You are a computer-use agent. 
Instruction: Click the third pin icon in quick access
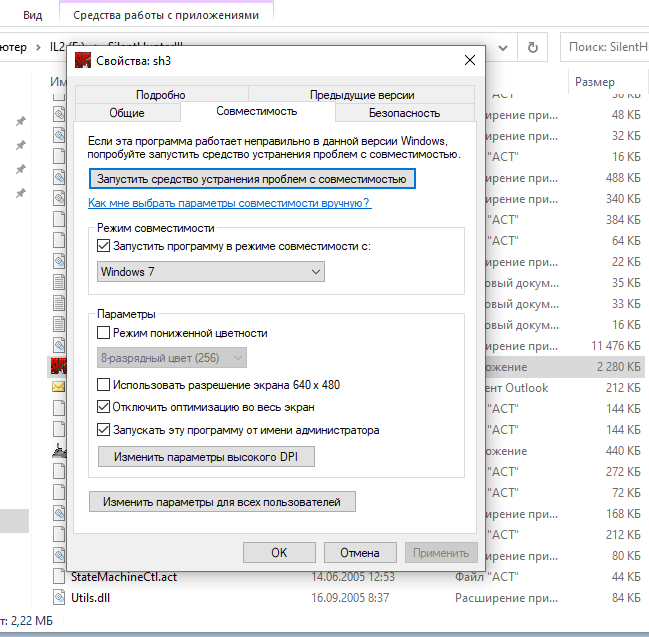(x=20, y=169)
